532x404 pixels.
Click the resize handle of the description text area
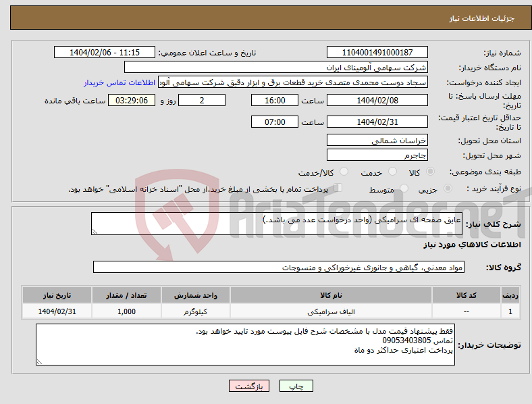tap(95, 232)
